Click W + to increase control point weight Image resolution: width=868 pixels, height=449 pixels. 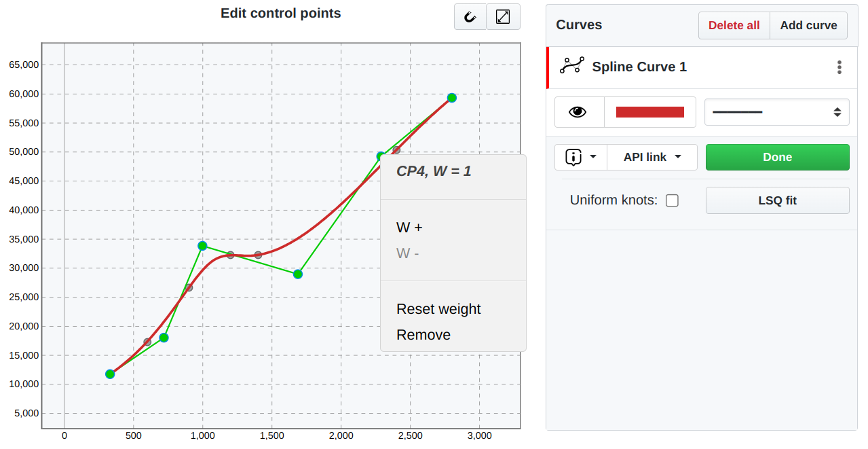click(x=408, y=228)
